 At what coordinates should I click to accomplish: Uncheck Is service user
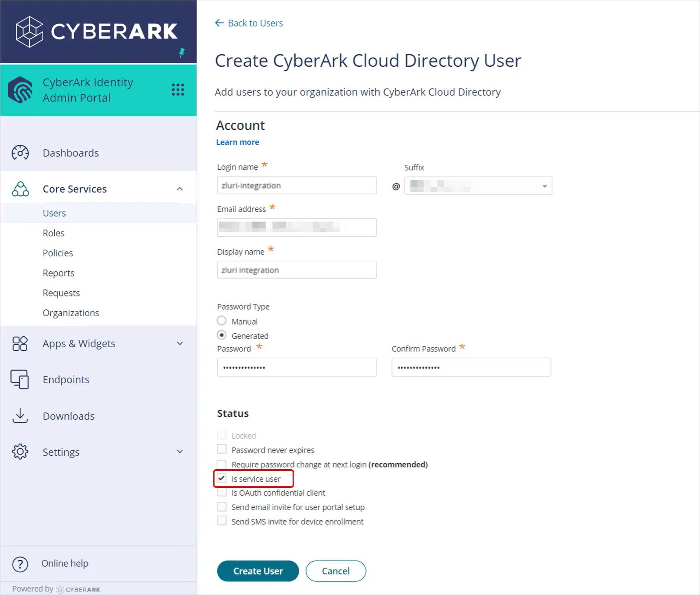[x=222, y=478]
